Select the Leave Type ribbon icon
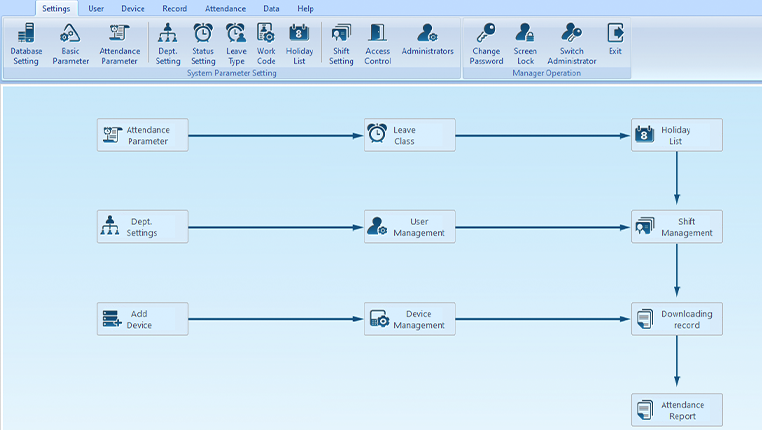Screen dimensions: 762x430 tap(236, 43)
